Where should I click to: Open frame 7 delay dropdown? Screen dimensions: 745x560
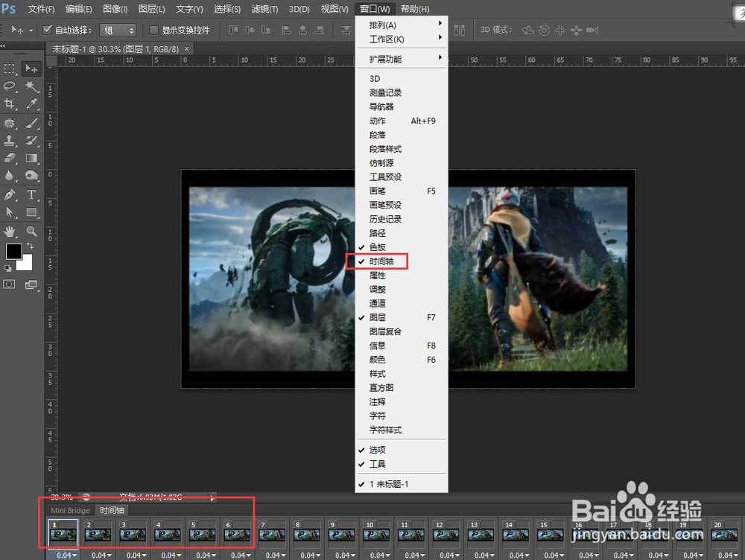[276, 556]
